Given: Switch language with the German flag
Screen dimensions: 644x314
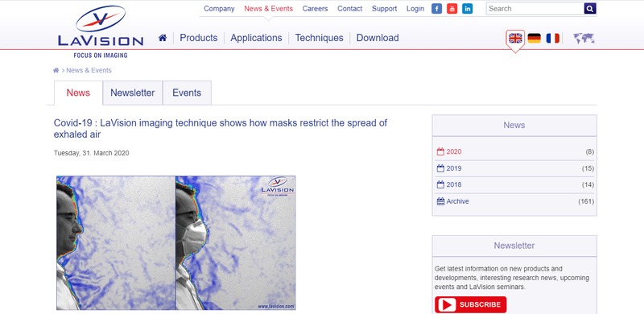Looking at the screenshot, I should click(534, 38).
